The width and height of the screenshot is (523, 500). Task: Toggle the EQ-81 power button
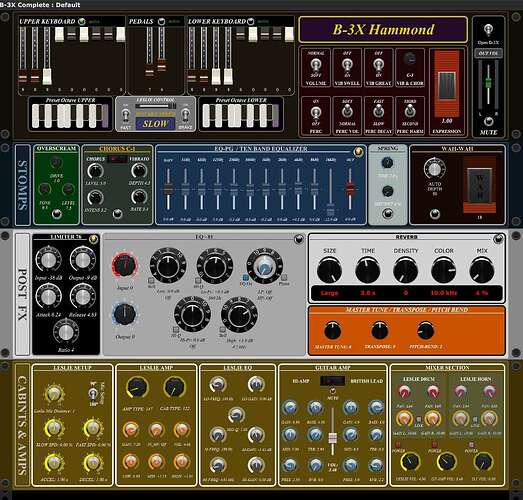click(x=299, y=239)
